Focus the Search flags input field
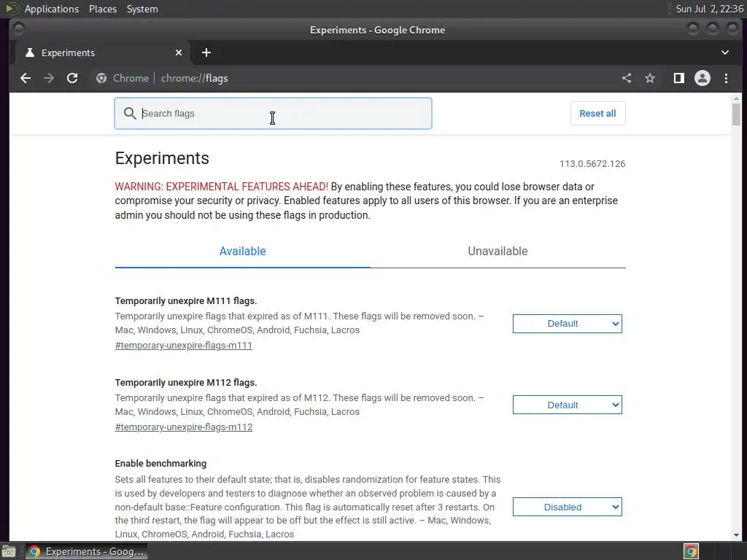 [x=273, y=113]
